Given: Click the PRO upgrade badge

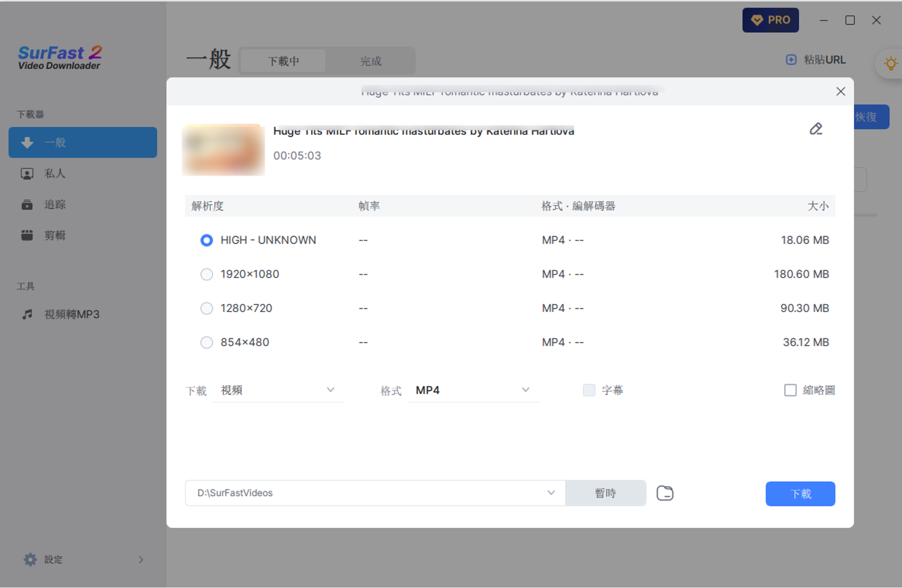Looking at the screenshot, I should pyautogui.click(x=770, y=20).
